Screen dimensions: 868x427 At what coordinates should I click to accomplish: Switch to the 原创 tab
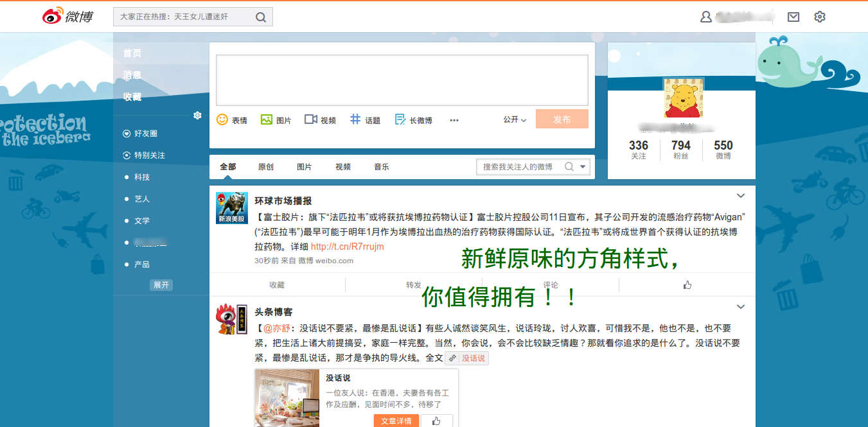266,166
